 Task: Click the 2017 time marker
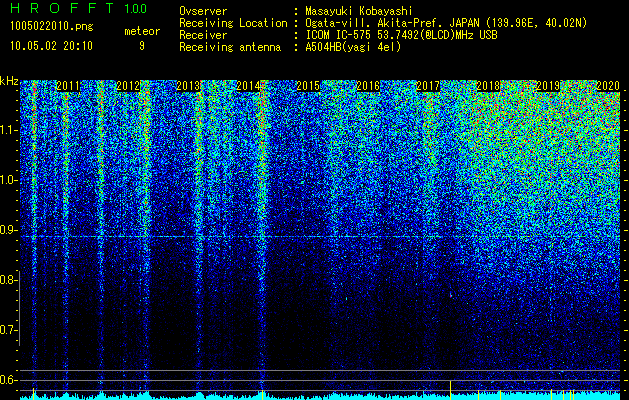point(428,86)
